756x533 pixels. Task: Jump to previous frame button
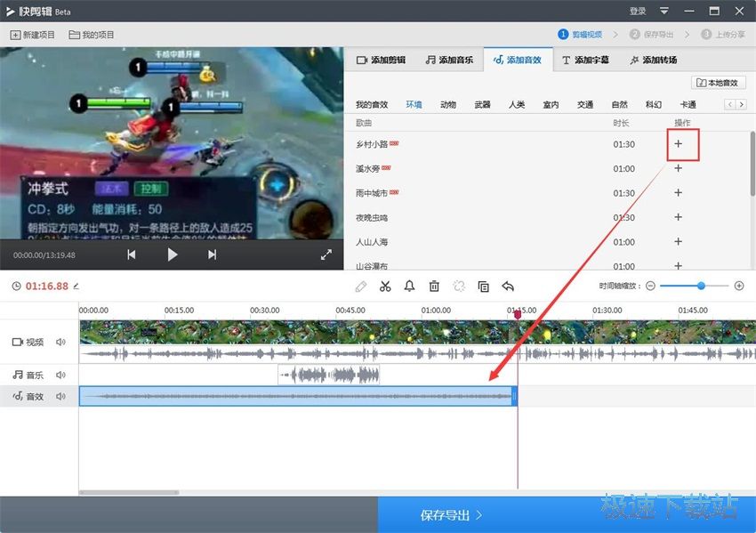coord(131,254)
